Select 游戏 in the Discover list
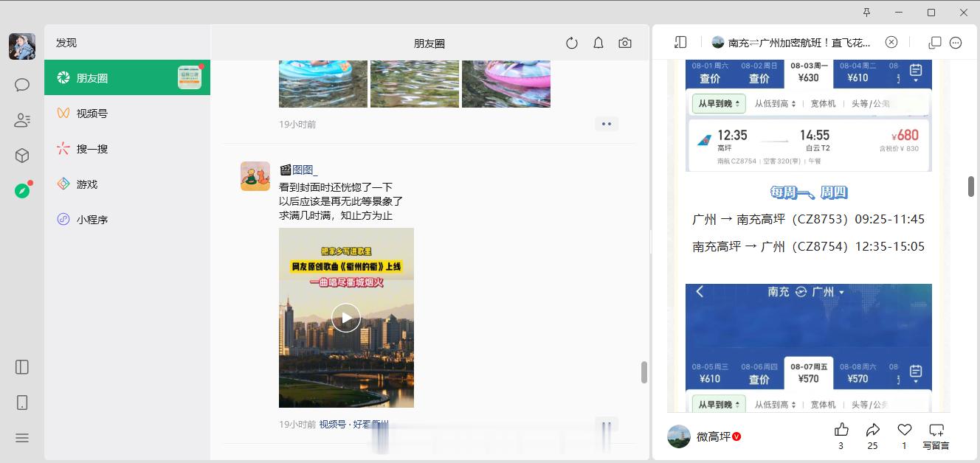 [127, 184]
